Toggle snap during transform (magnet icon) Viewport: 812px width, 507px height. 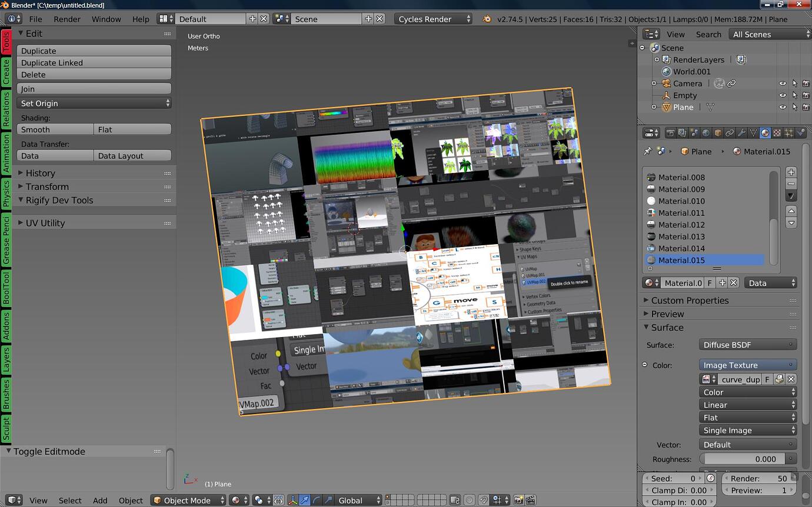click(484, 500)
